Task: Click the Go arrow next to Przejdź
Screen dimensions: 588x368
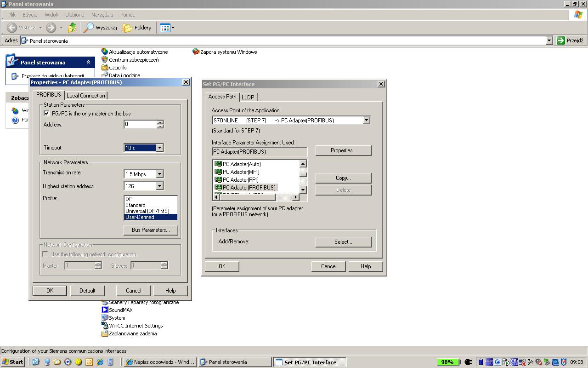Action: pyautogui.click(x=560, y=40)
